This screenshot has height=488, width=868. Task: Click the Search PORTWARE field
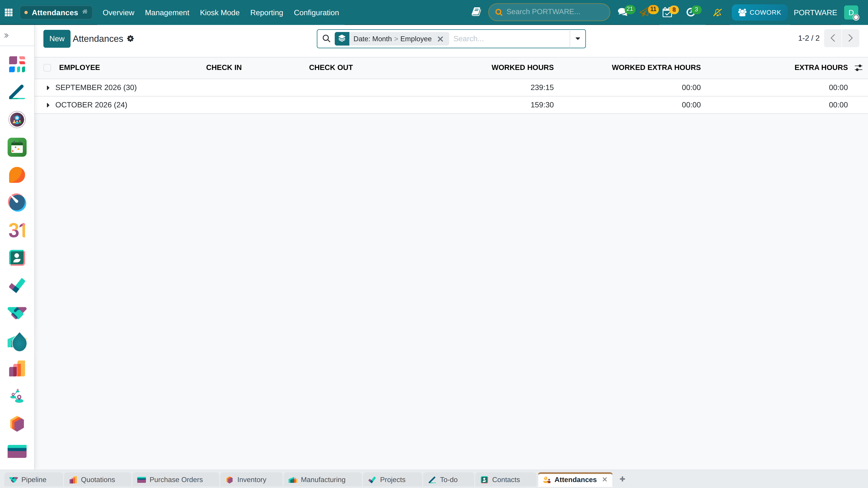coord(549,12)
